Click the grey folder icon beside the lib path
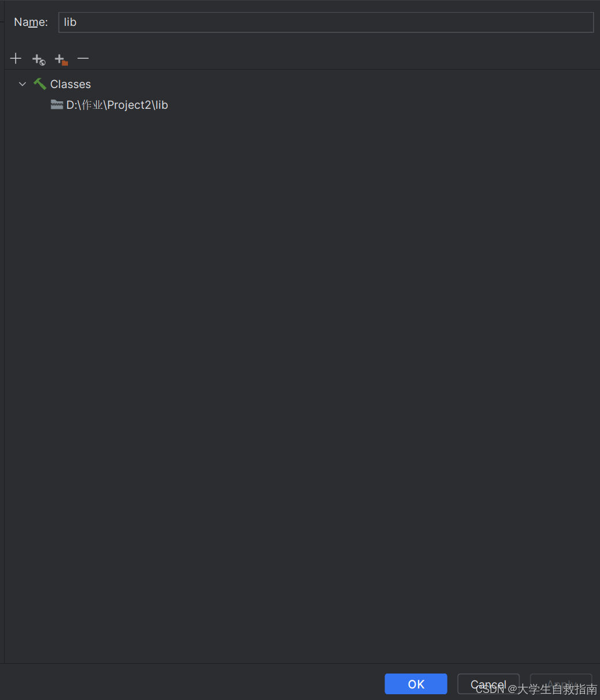The image size is (600, 700). (56, 105)
